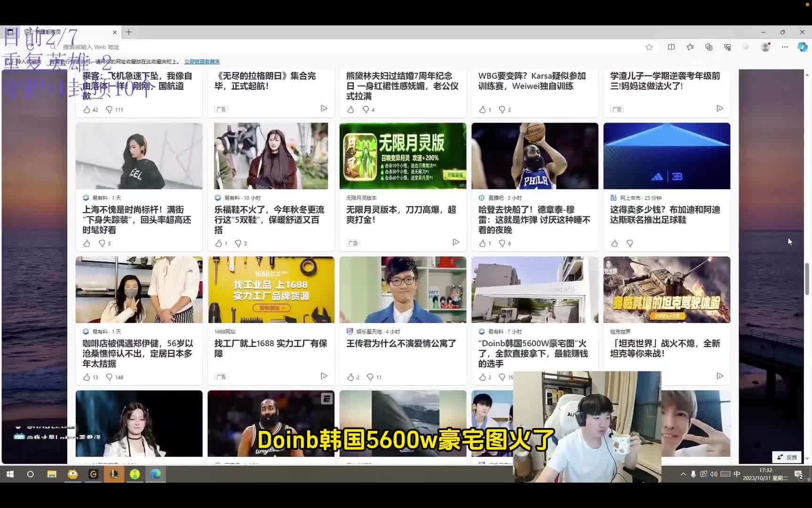Image resolution: width=812 pixels, height=508 pixels.
Task: Dislike the 王传君为什么不演爱情公寓了 article
Action: 370,377
